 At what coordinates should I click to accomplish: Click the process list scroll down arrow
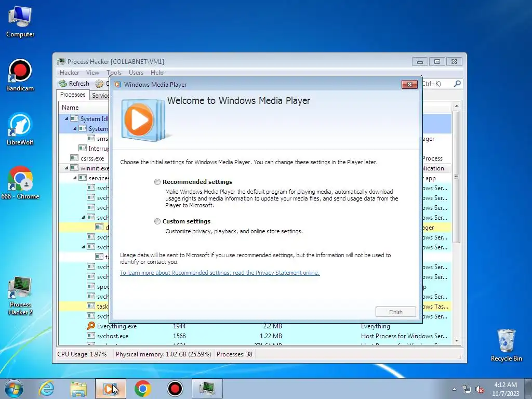[457, 341]
